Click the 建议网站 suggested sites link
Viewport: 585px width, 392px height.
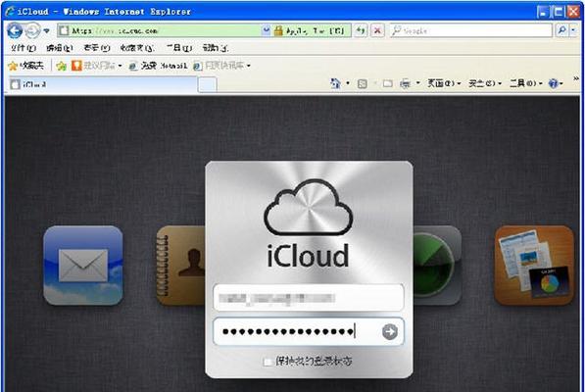(x=97, y=66)
